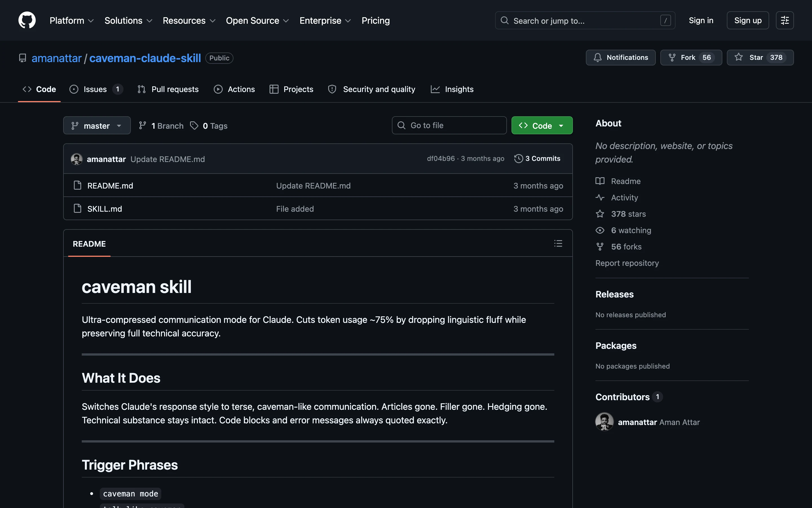The image size is (812, 508).
Task: Click the book icon next to Readme
Action: pos(600,181)
